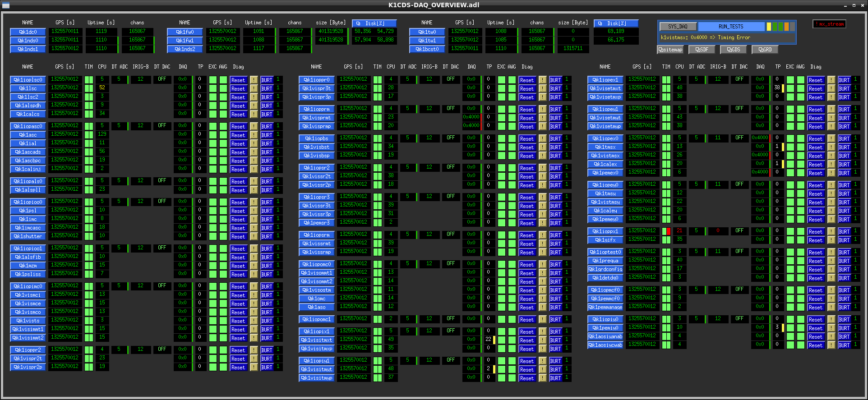Viewport: 868px width, 400px height.
Task: Open the GDS related display
Action: (734, 50)
